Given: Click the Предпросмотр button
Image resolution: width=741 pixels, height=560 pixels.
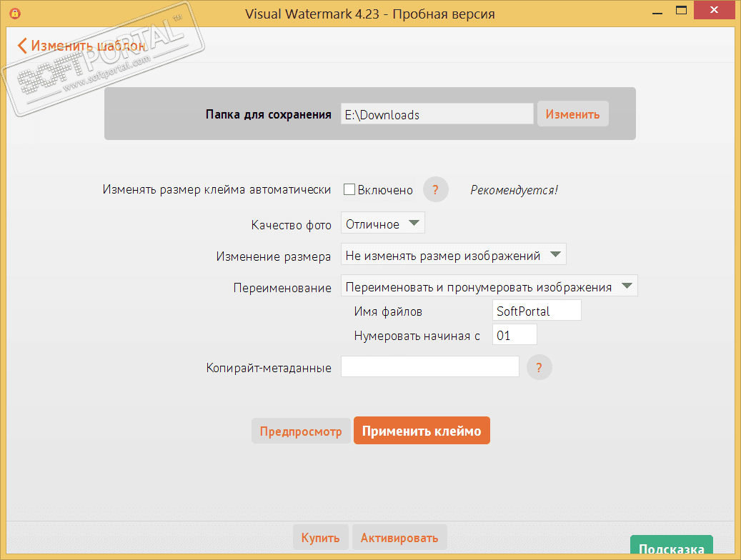Looking at the screenshot, I should click(301, 431).
